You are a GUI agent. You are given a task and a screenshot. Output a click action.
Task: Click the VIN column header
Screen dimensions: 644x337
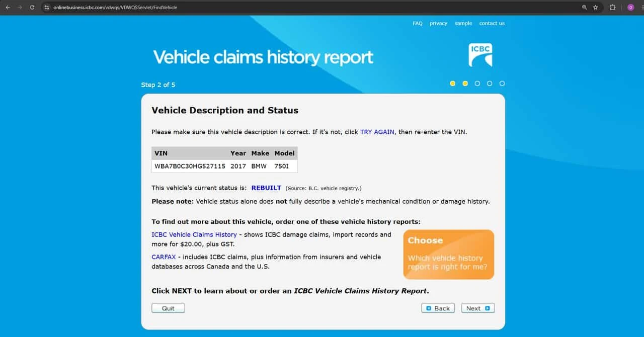pyautogui.click(x=161, y=153)
